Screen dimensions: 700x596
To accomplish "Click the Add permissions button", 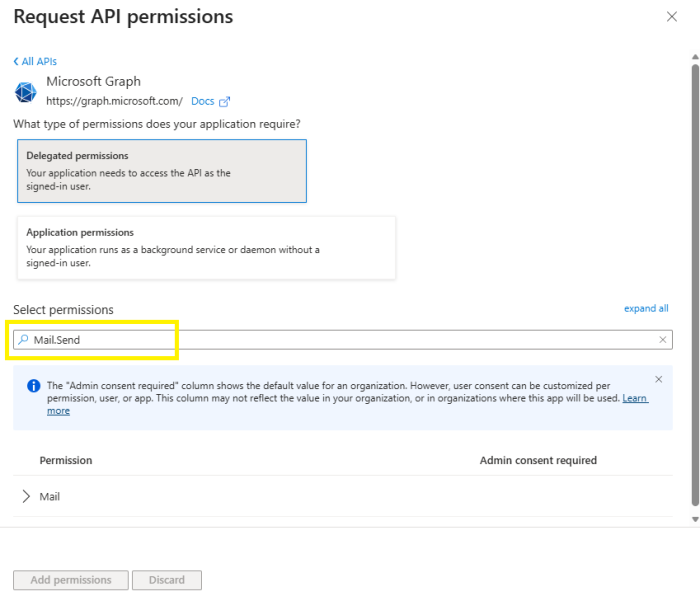I will [x=70, y=580].
